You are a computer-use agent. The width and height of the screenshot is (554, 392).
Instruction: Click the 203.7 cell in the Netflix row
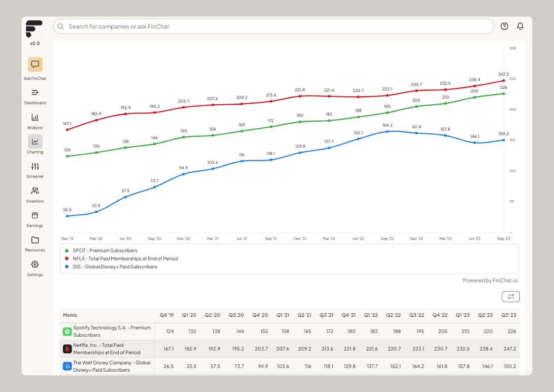coord(261,349)
